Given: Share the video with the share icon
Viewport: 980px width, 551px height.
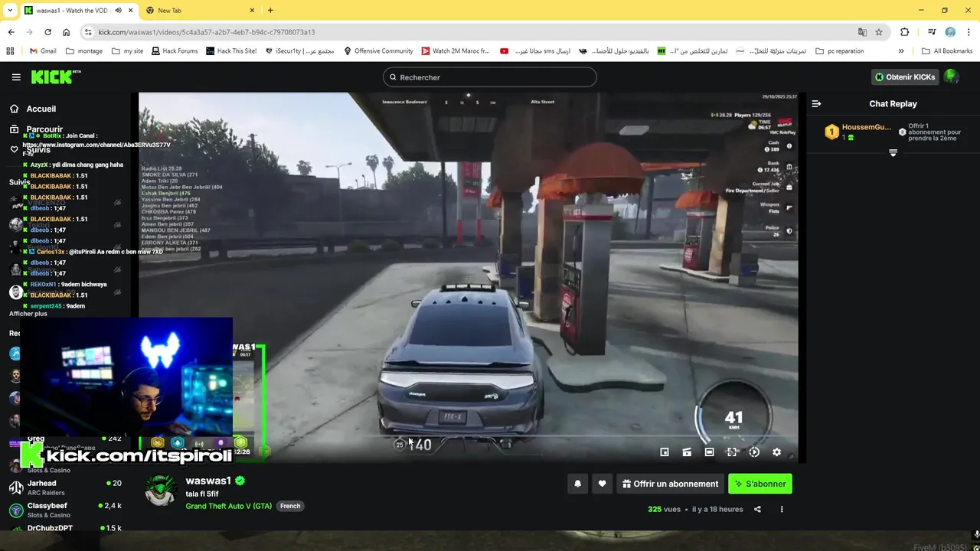Looking at the screenshot, I should (757, 509).
